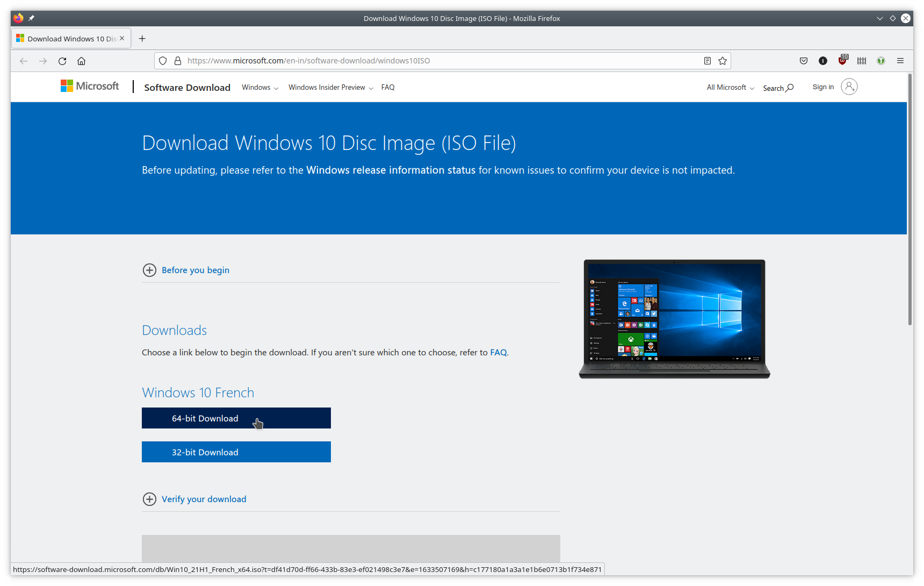
Task: Expand the All Microsoft dropdown
Action: [x=731, y=88]
